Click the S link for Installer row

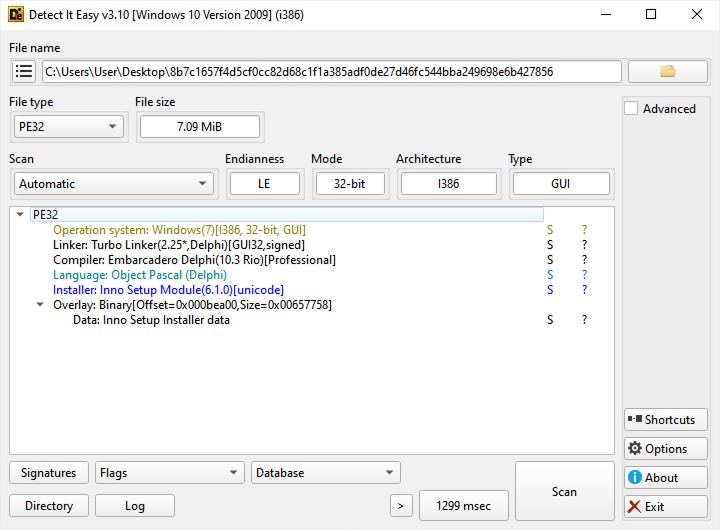click(x=549, y=290)
